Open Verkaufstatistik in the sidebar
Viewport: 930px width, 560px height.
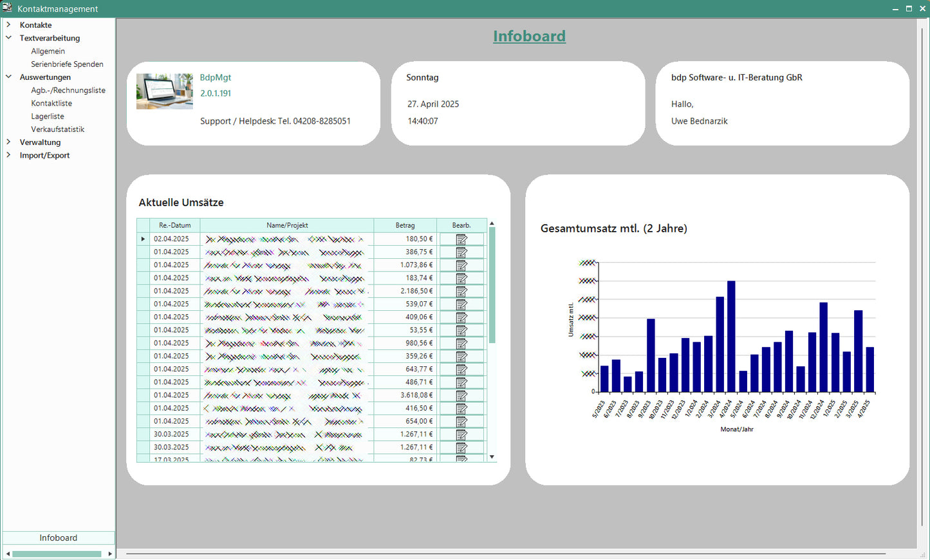(x=57, y=129)
